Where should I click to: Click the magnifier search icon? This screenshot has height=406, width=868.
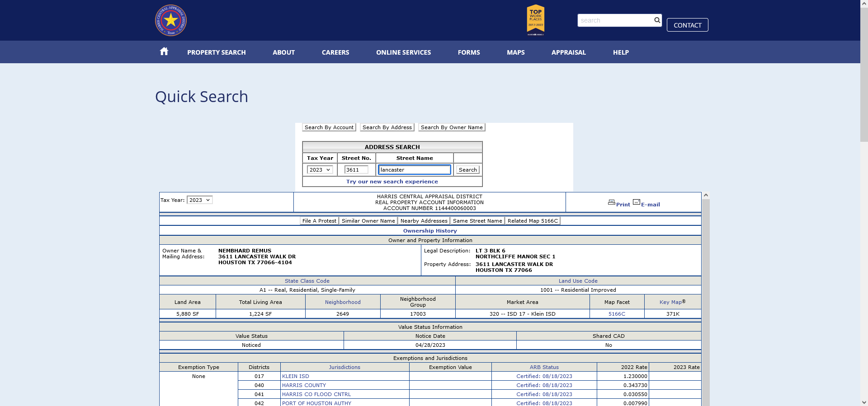pyautogui.click(x=657, y=20)
